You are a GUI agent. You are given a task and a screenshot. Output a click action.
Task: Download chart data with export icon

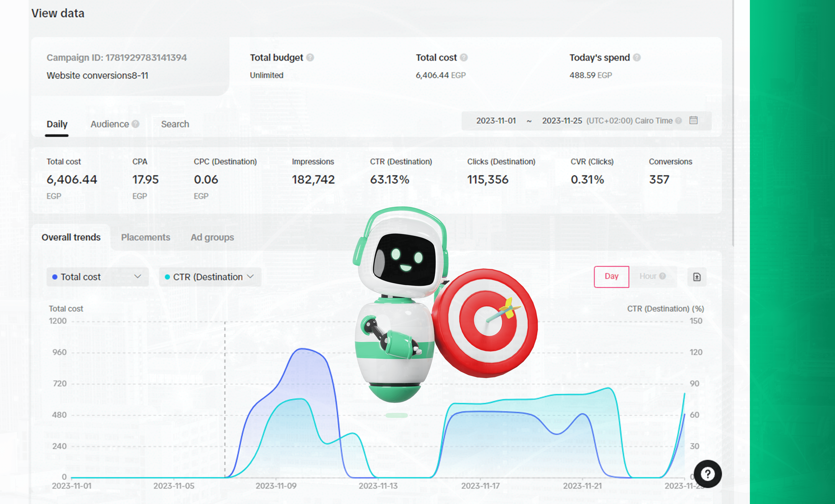point(697,277)
